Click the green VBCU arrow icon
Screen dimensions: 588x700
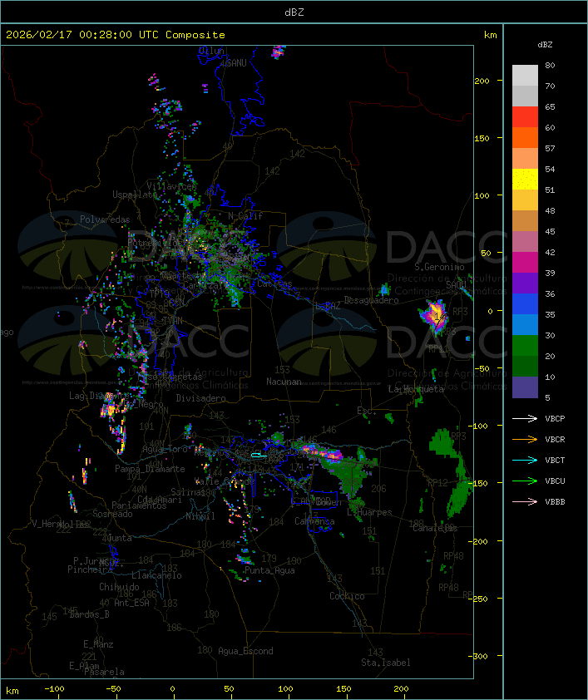pos(525,481)
